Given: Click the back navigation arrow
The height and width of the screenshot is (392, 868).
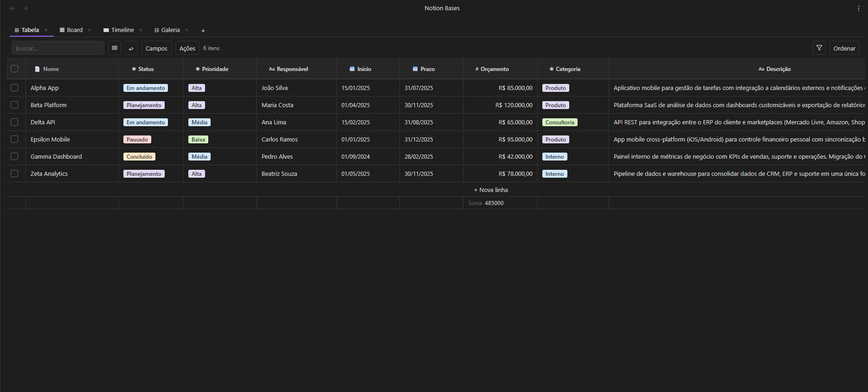Looking at the screenshot, I should click(13, 8).
